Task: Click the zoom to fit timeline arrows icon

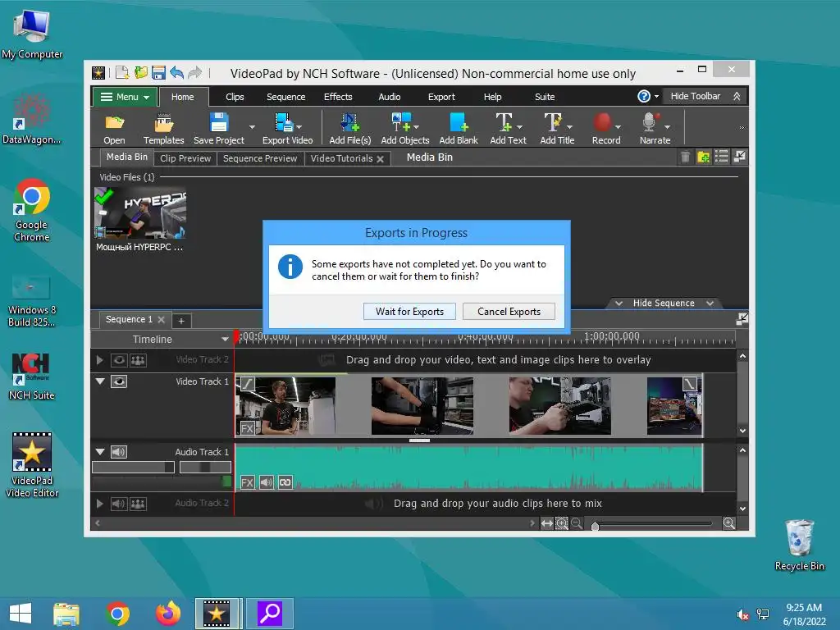Action: (547, 523)
